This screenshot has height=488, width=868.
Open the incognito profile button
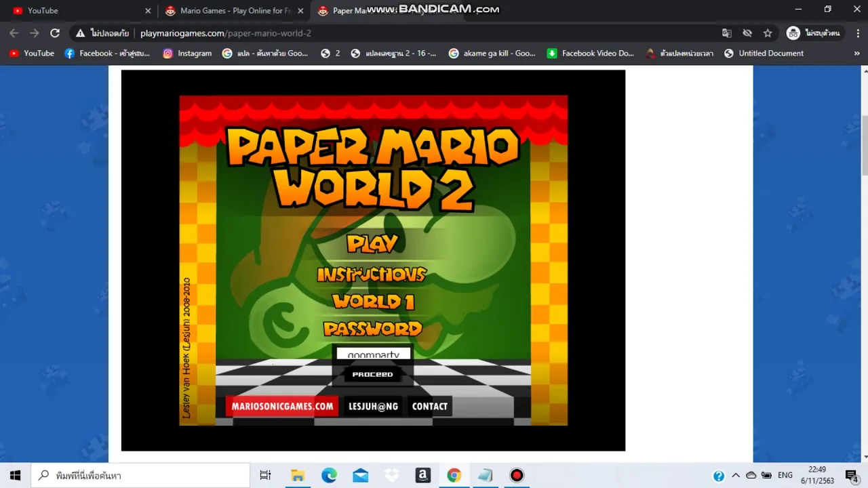pyautogui.click(x=813, y=33)
